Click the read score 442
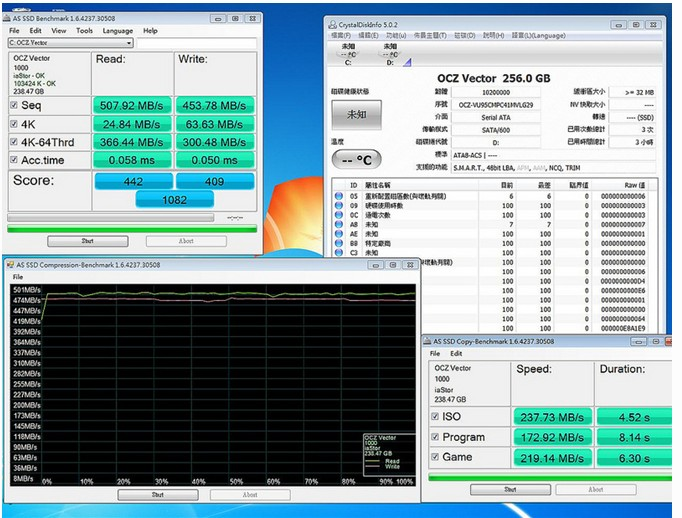This screenshot has height=518, width=682. (x=133, y=181)
